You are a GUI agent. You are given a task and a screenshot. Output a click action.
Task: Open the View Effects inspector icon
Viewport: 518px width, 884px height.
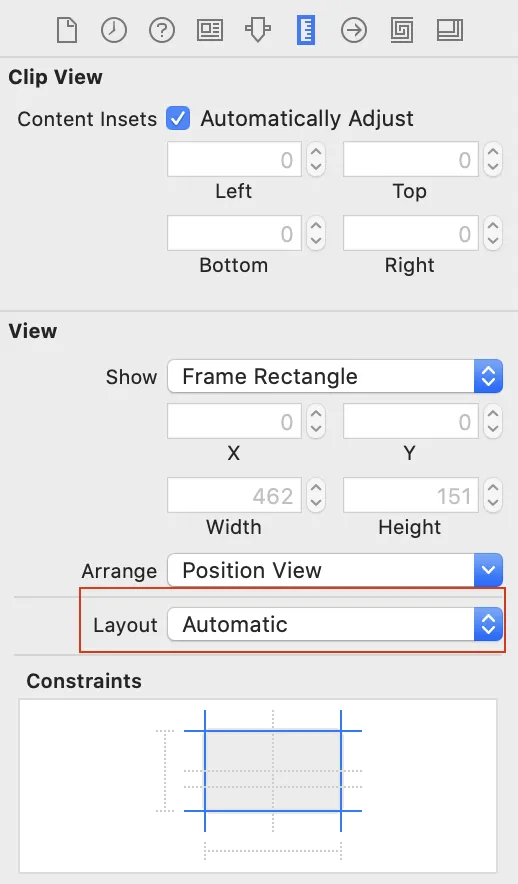point(450,30)
